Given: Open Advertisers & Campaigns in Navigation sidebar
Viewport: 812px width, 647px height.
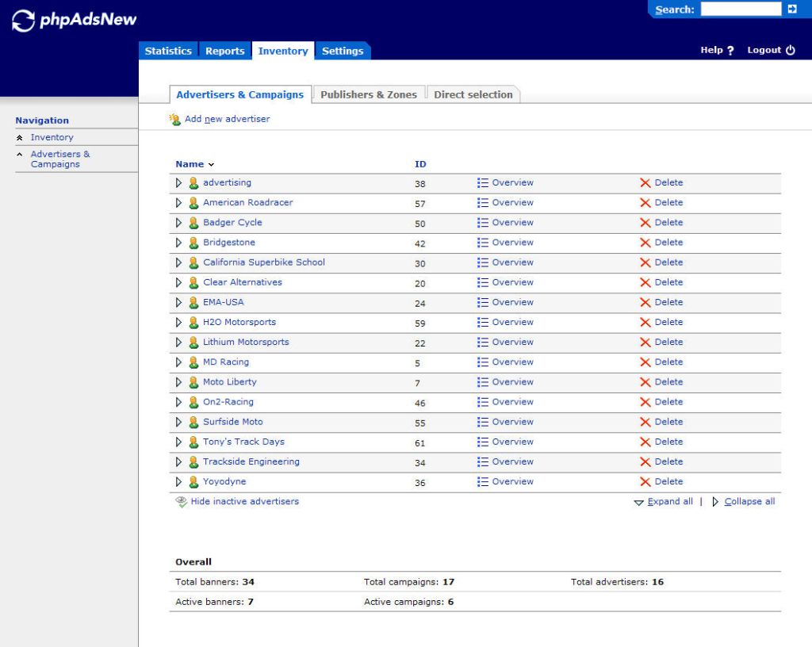Looking at the screenshot, I should pos(60,159).
